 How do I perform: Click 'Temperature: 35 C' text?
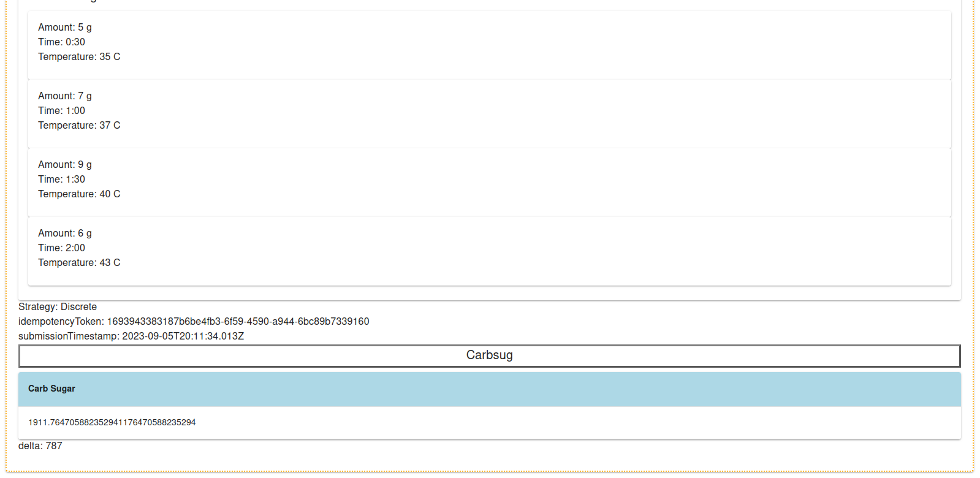coord(79,56)
